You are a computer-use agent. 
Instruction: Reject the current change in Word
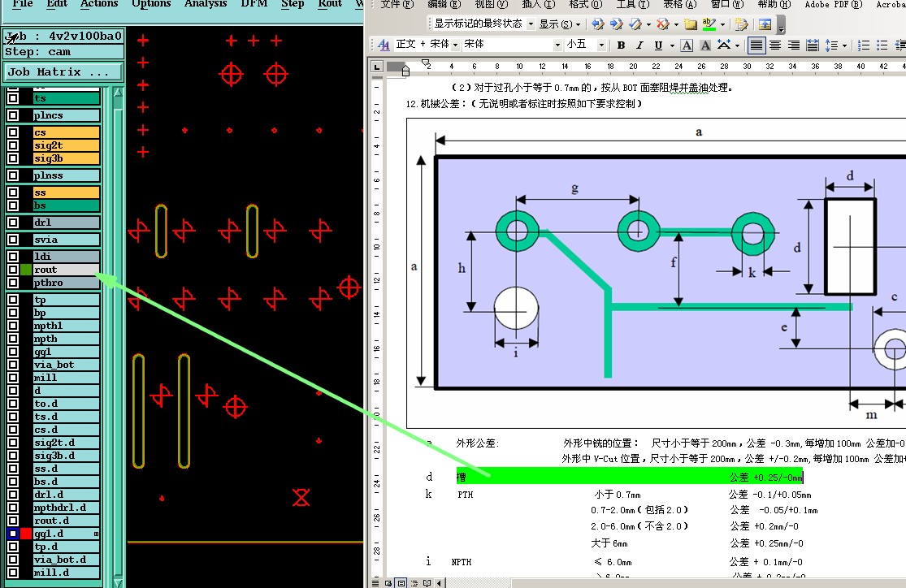(x=663, y=24)
